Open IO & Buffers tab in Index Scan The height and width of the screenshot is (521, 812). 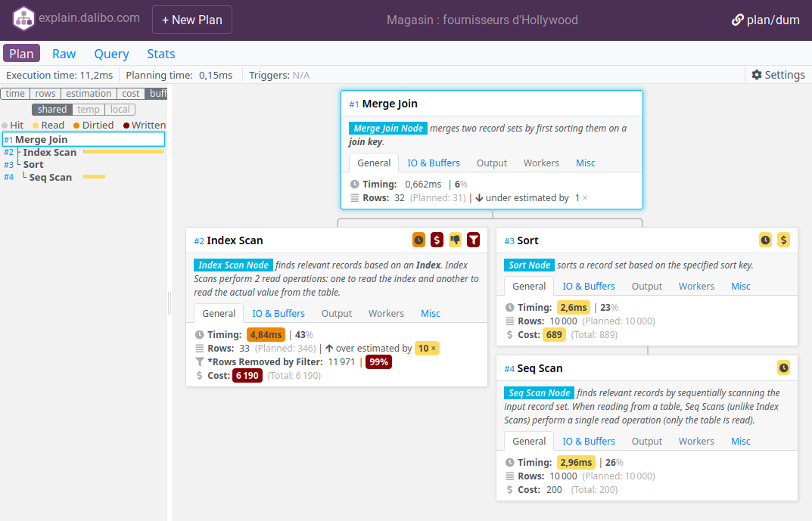pyautogui.click(x=278, y=314)
